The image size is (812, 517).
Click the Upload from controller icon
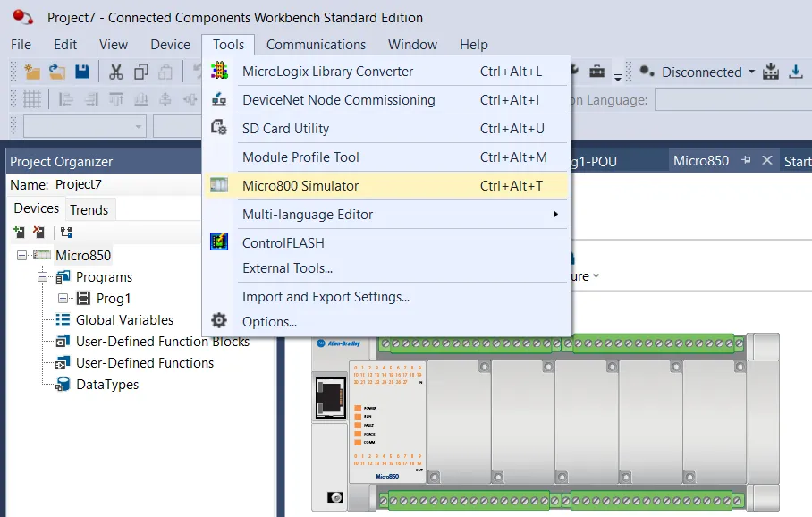pyautogui.click(x=771, y=72)
